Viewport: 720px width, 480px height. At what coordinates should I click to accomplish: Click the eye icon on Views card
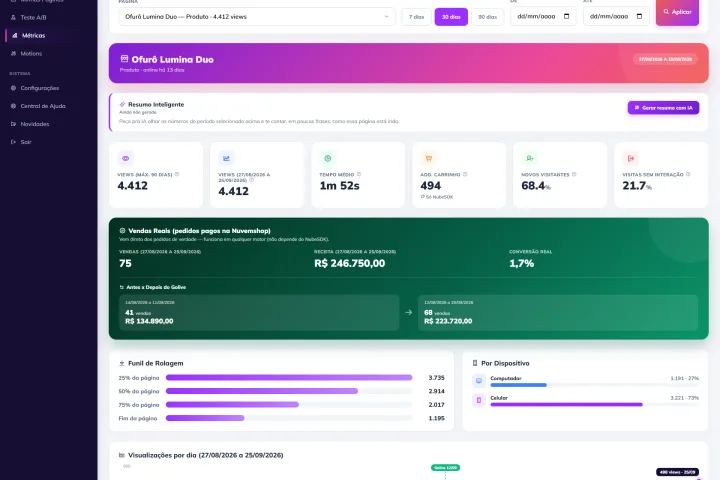click(125, 158)
